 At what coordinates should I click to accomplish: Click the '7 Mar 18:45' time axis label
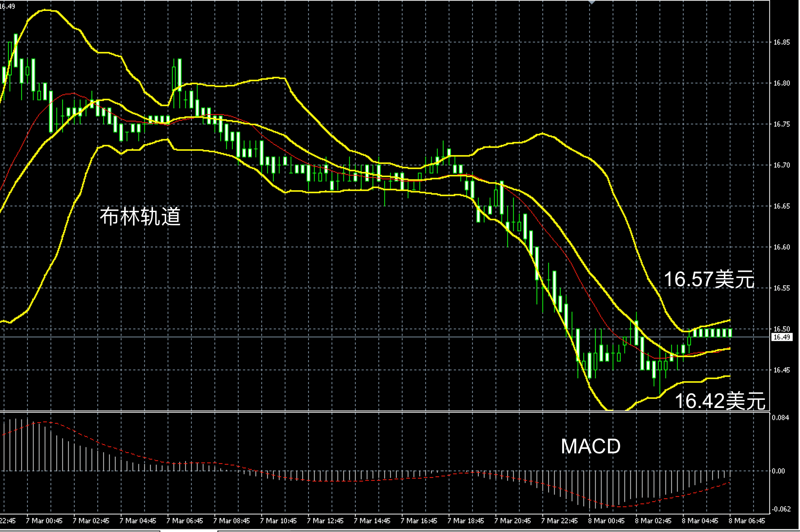466,521
